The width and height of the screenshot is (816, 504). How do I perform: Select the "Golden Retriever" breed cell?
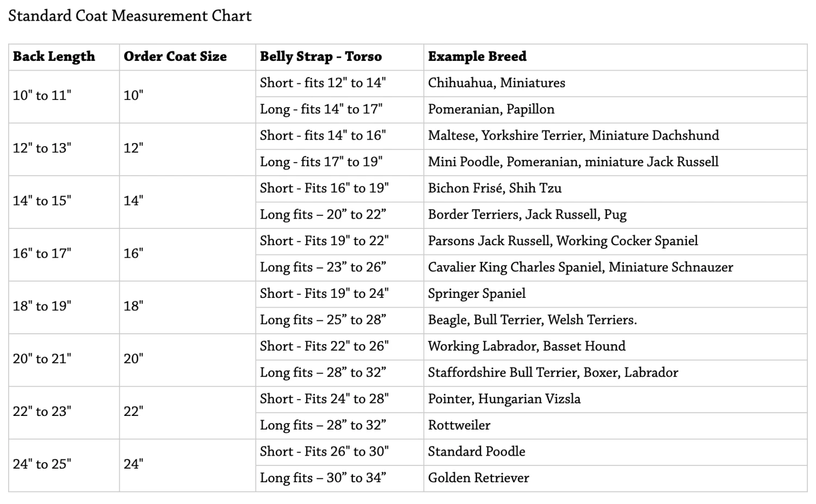click(x=478, y=478)
